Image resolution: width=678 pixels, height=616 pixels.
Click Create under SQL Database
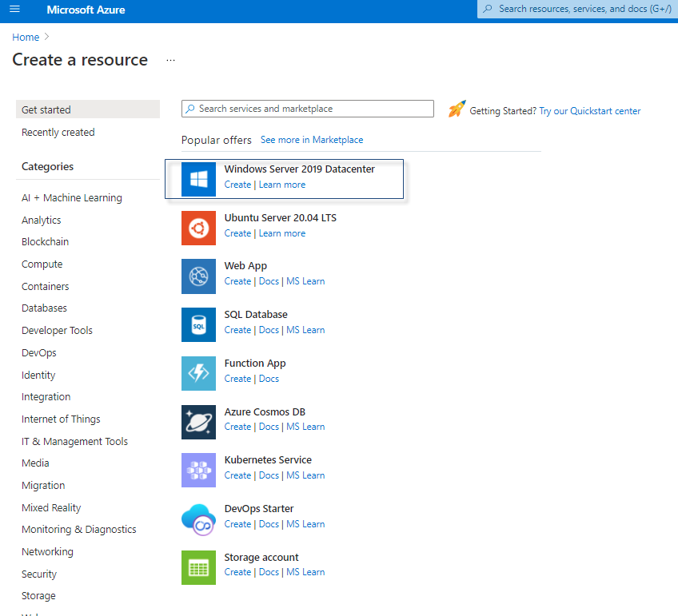coord(237,330)
